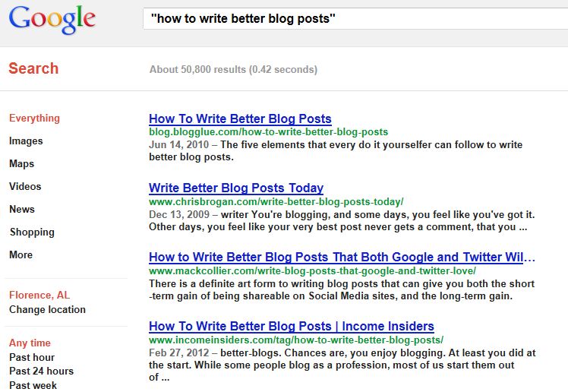Click the chrisbrogan.com green URL
568x392 pixels.
tap(276, 202)
